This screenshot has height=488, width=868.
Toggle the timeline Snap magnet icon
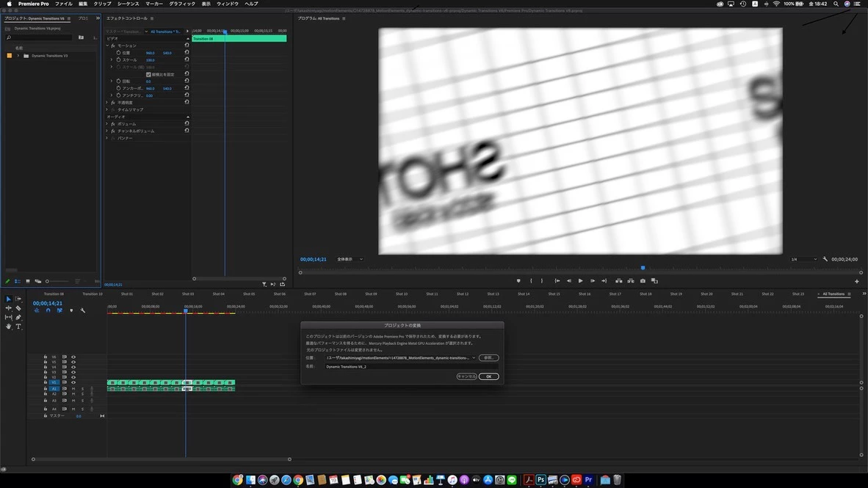pos(48,310)
